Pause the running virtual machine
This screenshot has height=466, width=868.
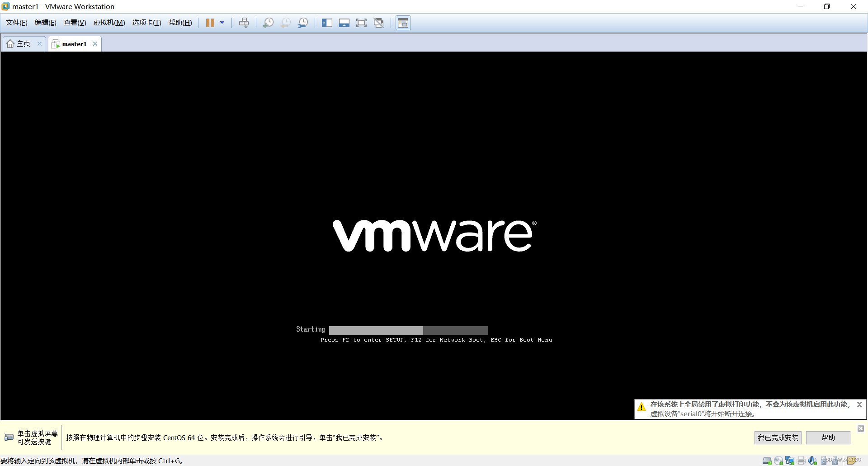pyautogui.click(x=210, y=23)
